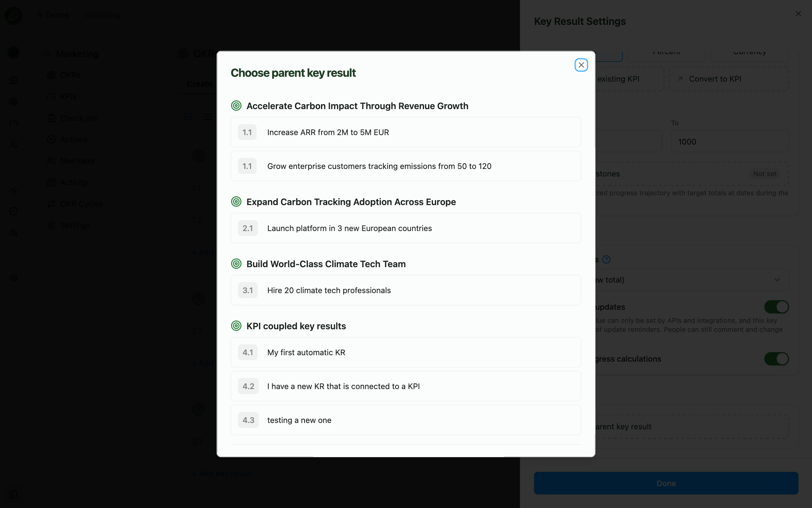Pick the testing a new one key result
Image resolution: width=812 pixels, height=508 pixels.
pyautogui.click(x=406, y=420)
